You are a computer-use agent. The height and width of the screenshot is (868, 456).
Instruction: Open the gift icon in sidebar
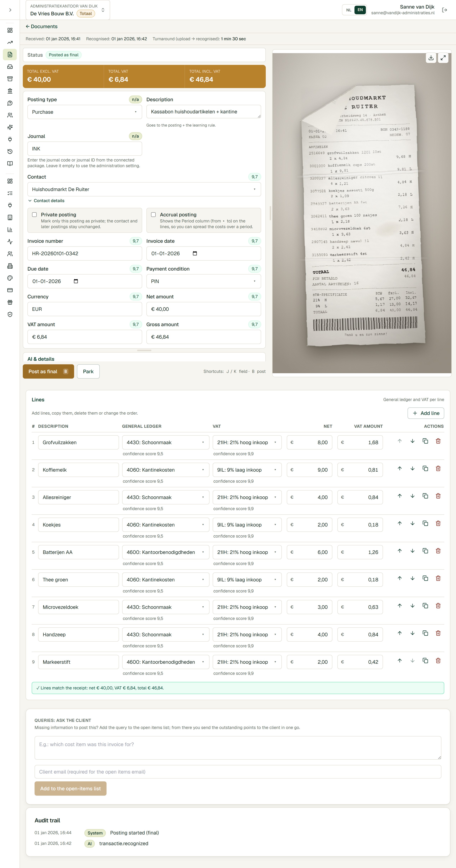(x=10, y=302)
